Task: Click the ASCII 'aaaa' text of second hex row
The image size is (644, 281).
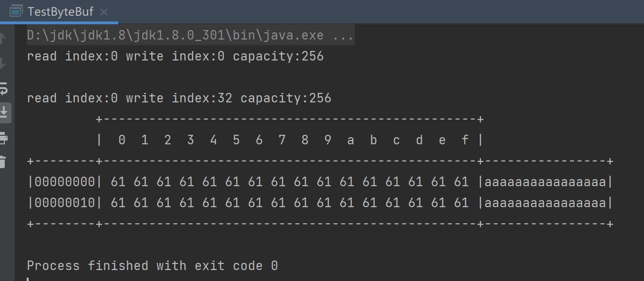Action: pos(545,203)
